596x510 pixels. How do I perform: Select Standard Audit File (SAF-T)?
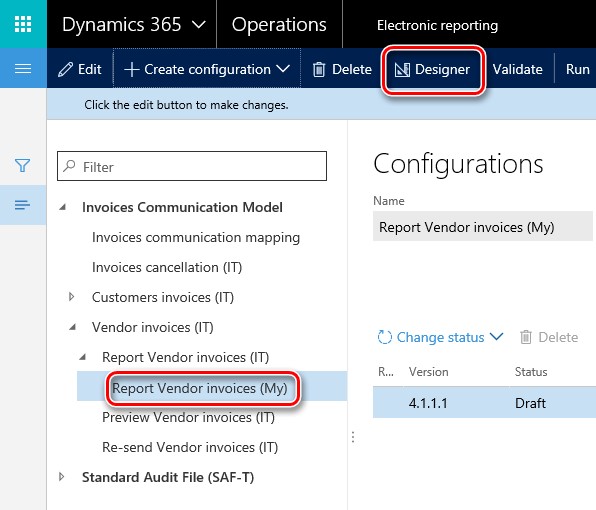168,477
